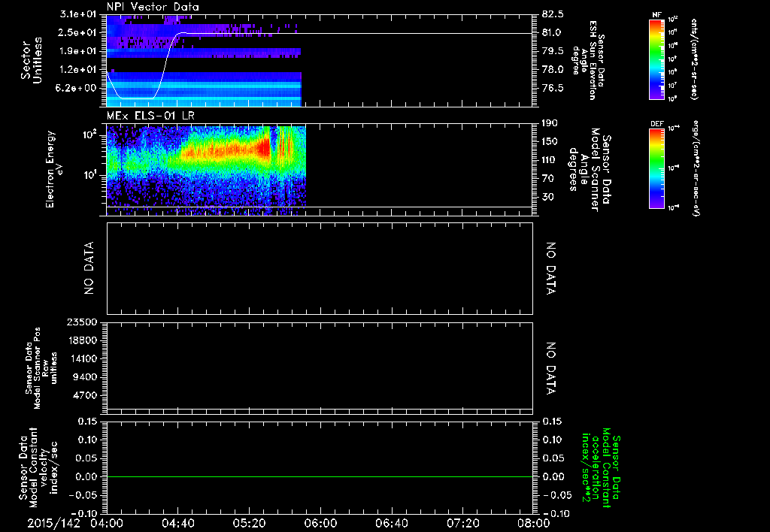770x532 pixels.
Task: Click the "MEx ELS-01 LR" panel title
Action: 150,116
